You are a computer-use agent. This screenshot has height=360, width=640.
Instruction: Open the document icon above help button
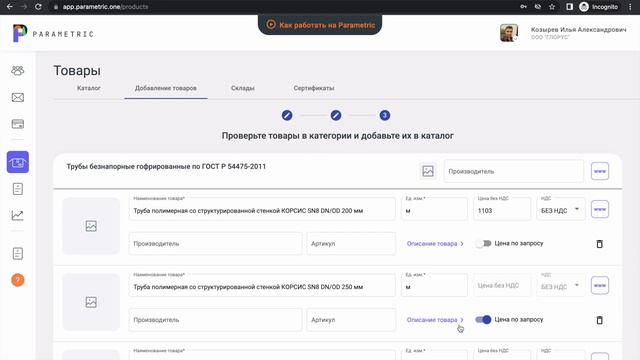[x=18, y=253]
